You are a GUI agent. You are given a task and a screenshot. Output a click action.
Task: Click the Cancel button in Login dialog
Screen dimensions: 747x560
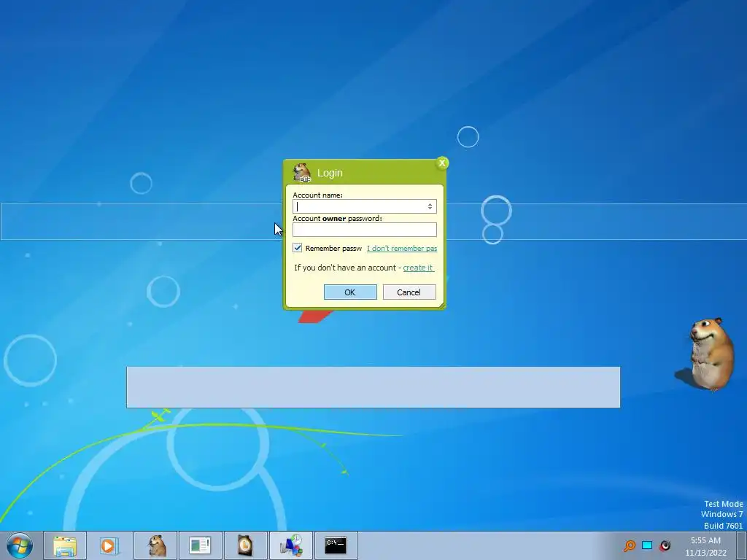point(409,292)
